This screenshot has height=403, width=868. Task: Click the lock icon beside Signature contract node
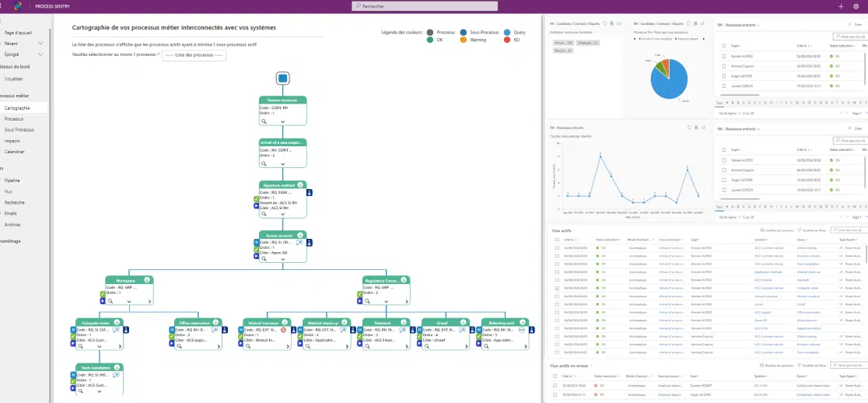[310, 192]
